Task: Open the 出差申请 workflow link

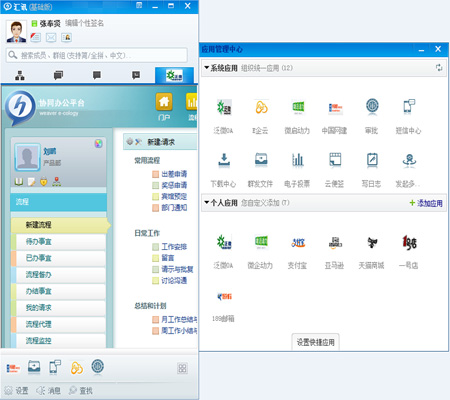Action: pos(174,174)
